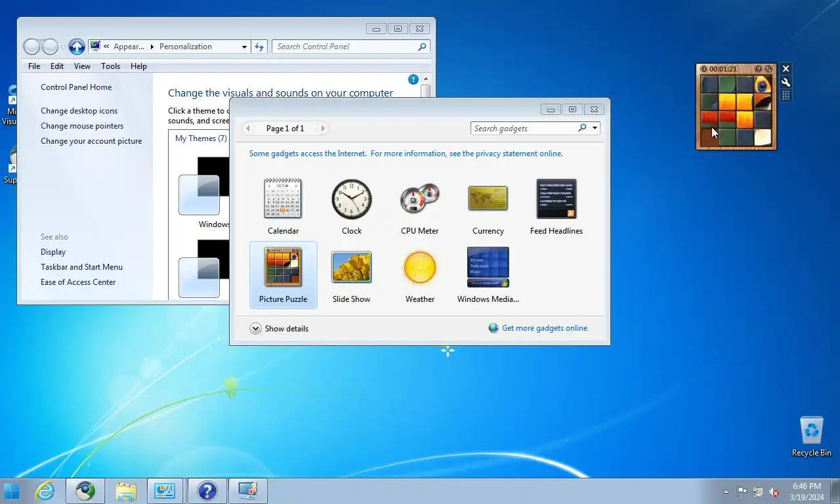
Task: Open the View menu
Action: [82, 66]
